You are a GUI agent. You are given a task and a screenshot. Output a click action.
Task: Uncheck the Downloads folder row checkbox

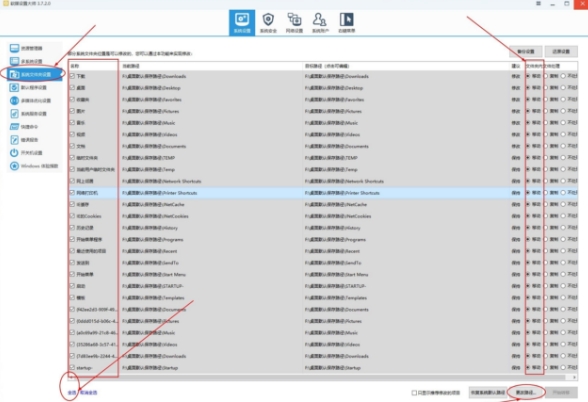click(72, 76)
